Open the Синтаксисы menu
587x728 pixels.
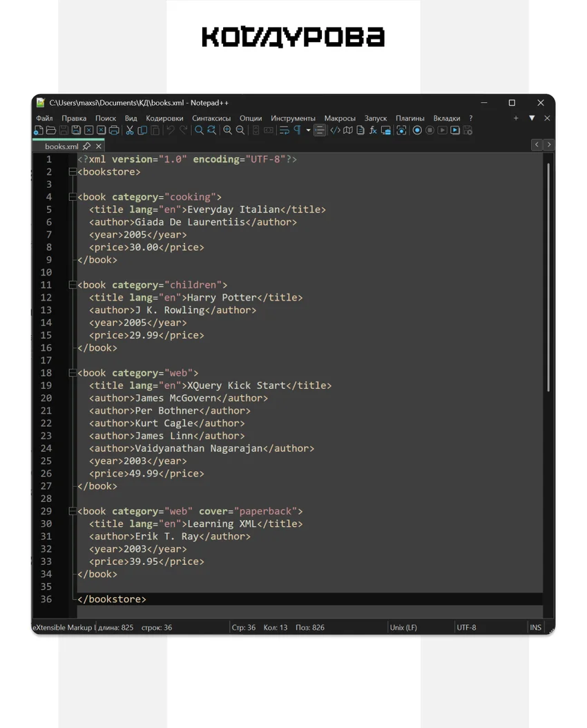pyautogui.click(x=211, y=118)
